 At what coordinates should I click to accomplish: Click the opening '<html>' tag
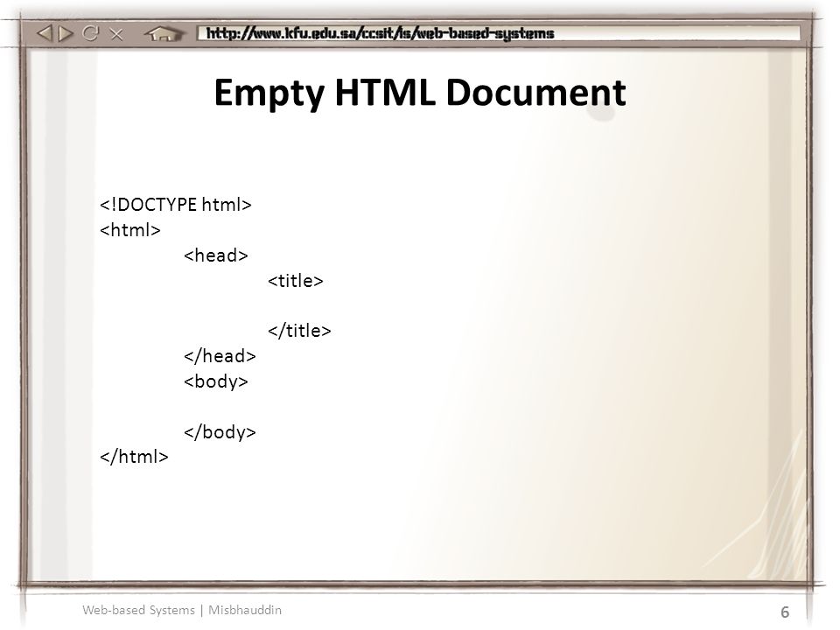point(130,230)
